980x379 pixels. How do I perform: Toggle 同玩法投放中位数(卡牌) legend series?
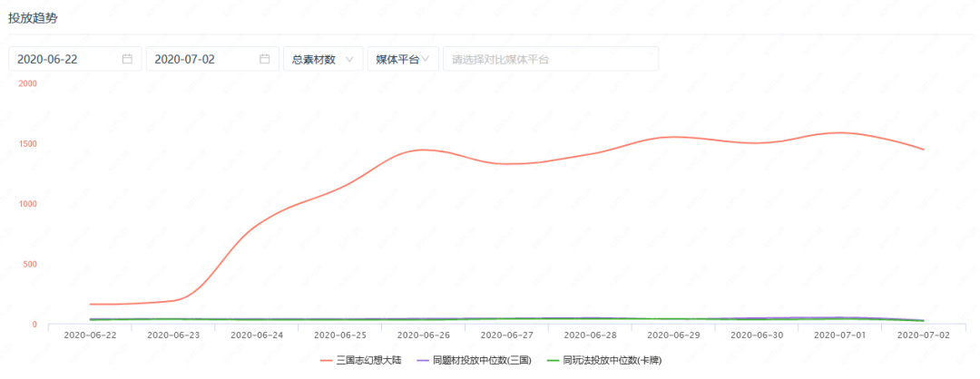(603, 360)
